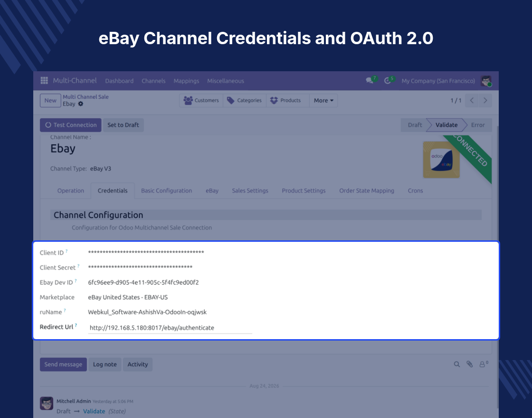Click the followers person icon
532x418 pixels.
(483, 364)
